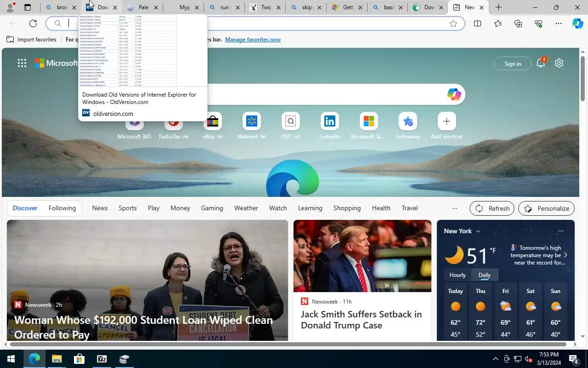Open the Copilot sidebar icon
588x368 pixels.
(x=578, y=23)
